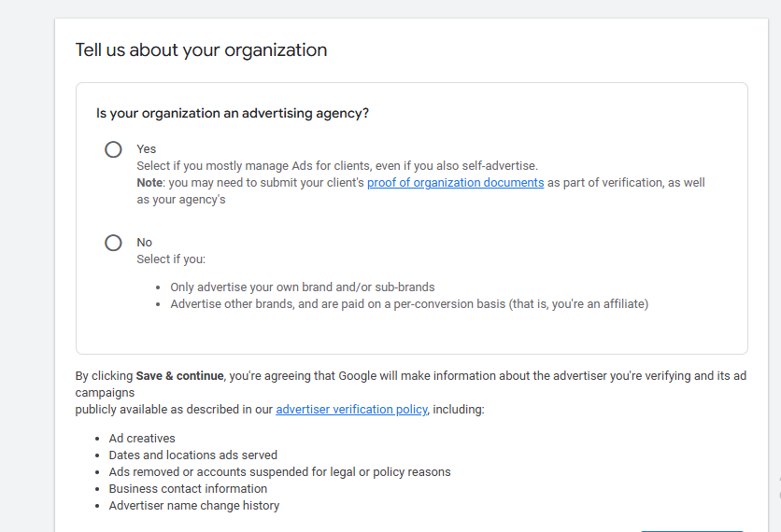This screenshot has height=532, width=781.
Task: Click the 'Advertise other brands' affiliate bullet
Action: (408, 304)
